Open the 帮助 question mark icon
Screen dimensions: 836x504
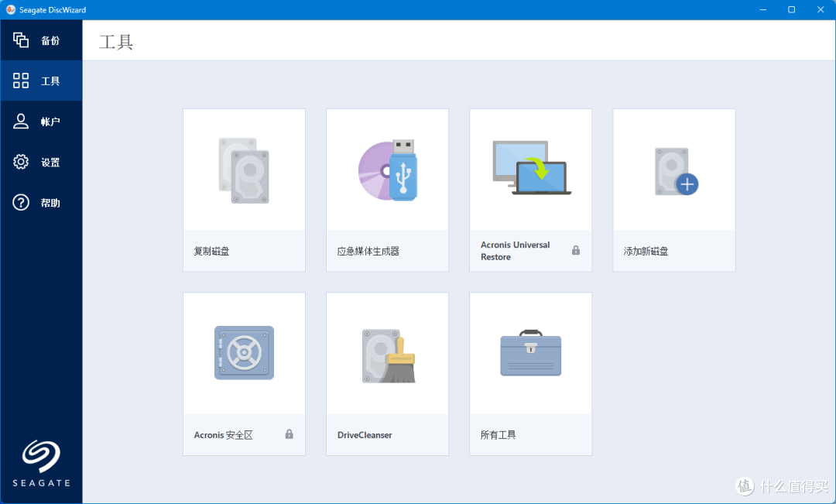point(21,202)
